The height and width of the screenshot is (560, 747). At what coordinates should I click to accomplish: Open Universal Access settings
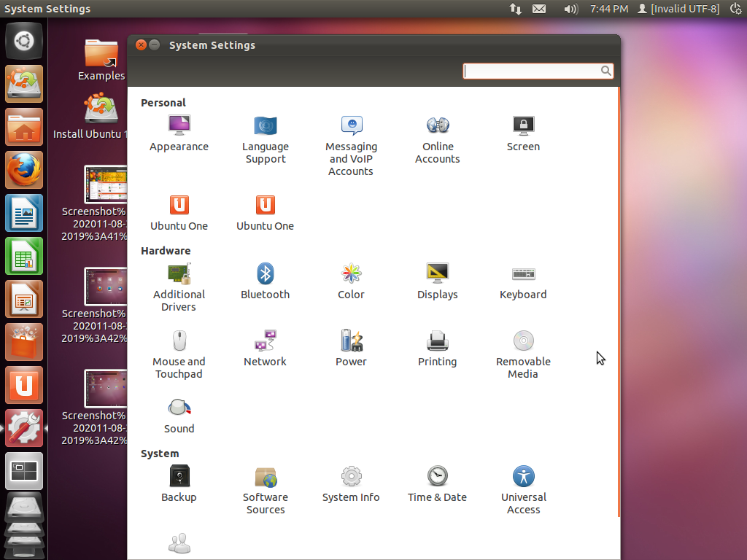(x=523, y=491)
